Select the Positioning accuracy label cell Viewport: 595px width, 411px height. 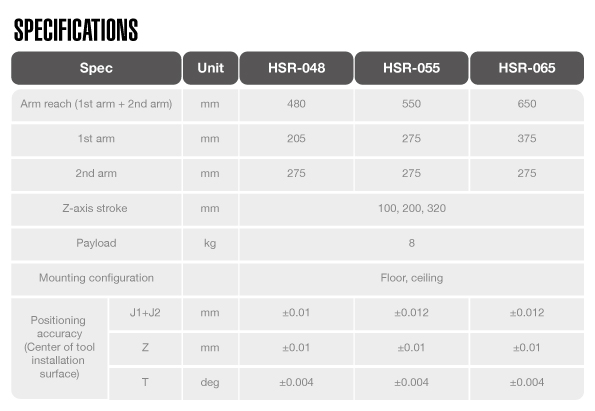pyautogui.click(x=59, y=348)
